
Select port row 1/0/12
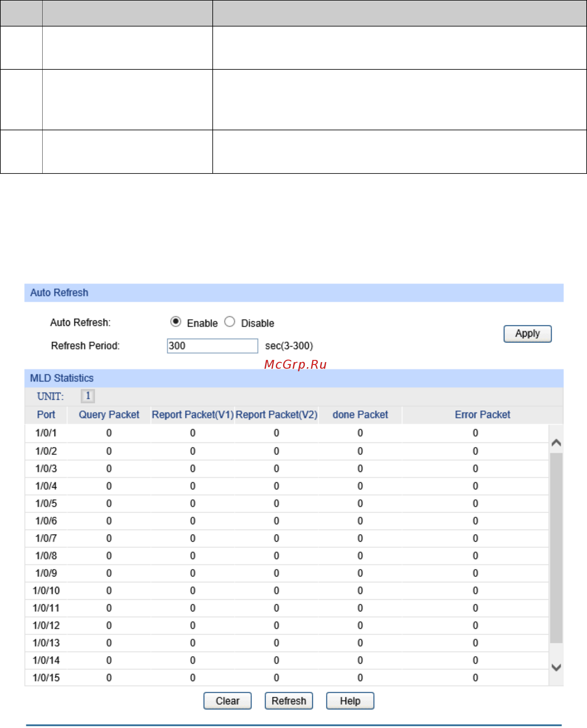[x=287, y=626]
